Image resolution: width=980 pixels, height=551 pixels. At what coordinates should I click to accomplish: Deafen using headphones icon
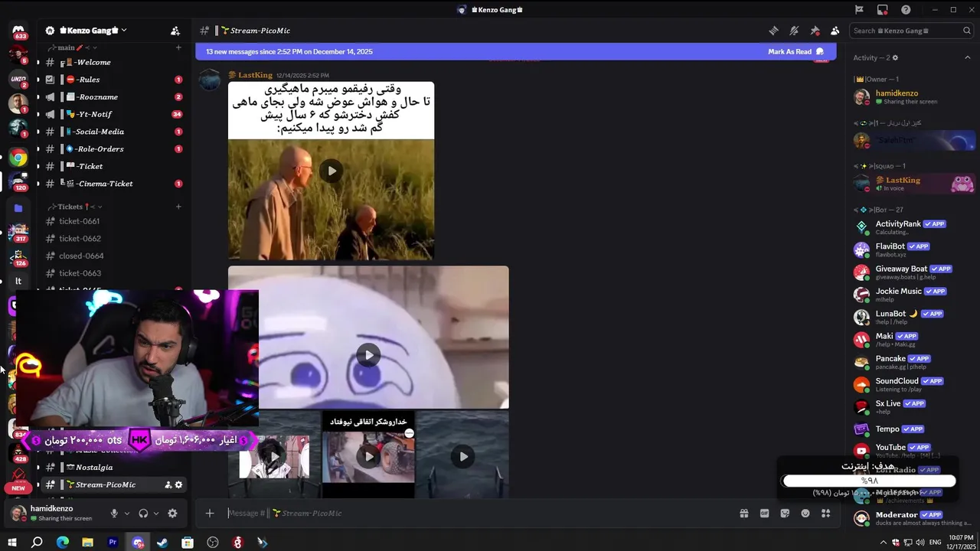tap(143, 514)
